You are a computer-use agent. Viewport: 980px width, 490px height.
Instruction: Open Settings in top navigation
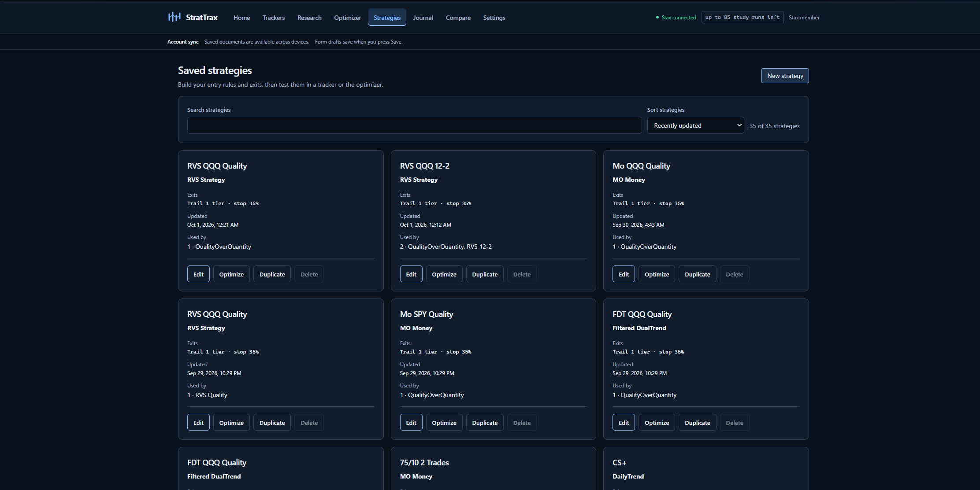point(494,18)
